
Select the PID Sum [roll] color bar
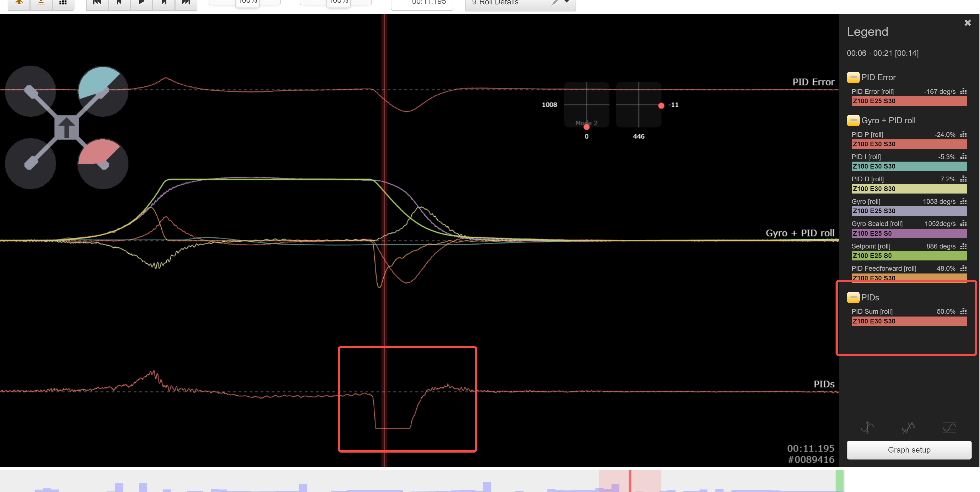(x=909, y=321)
